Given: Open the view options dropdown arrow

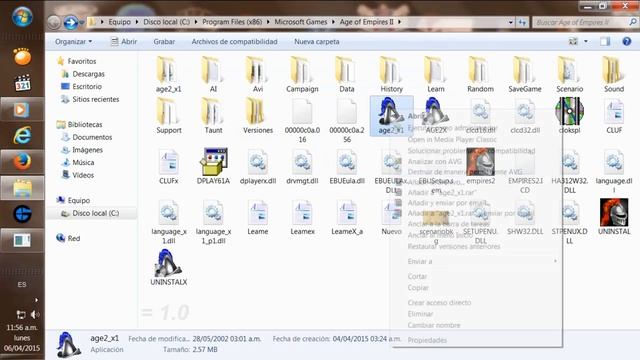Looking at the screenshot, I should click(x=586, y=41).
